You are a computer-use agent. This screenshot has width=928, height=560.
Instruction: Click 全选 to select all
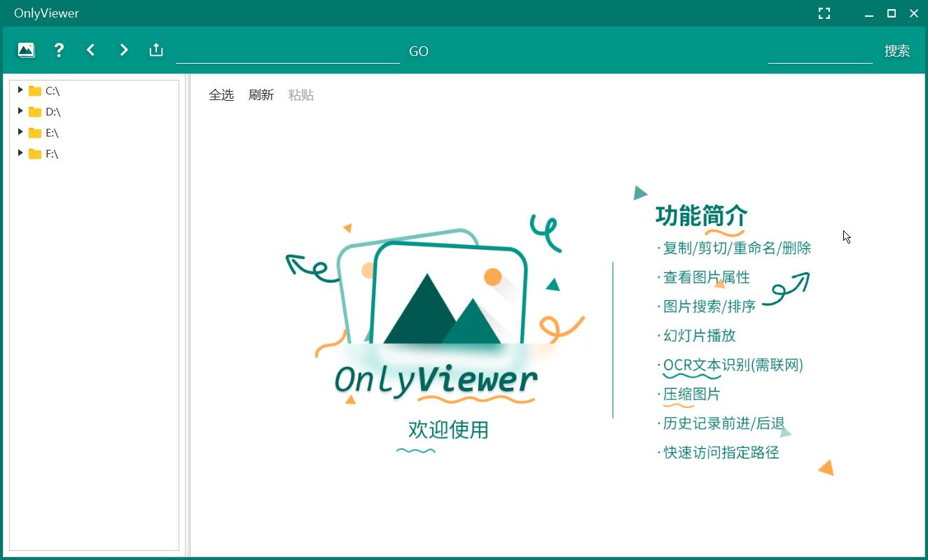click(x=221, y=95)
